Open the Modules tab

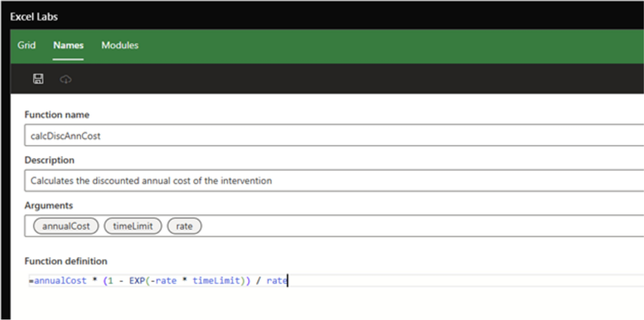119,45
